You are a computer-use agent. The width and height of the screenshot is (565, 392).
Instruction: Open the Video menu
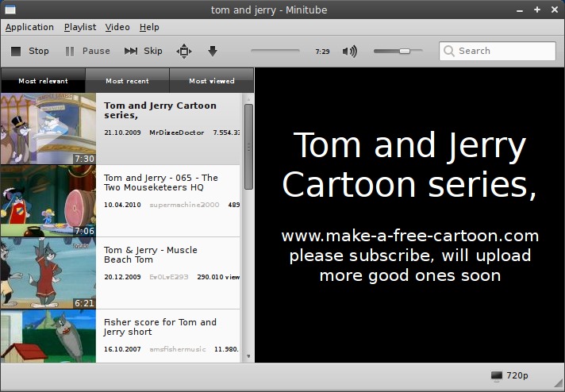pos(117,28)
